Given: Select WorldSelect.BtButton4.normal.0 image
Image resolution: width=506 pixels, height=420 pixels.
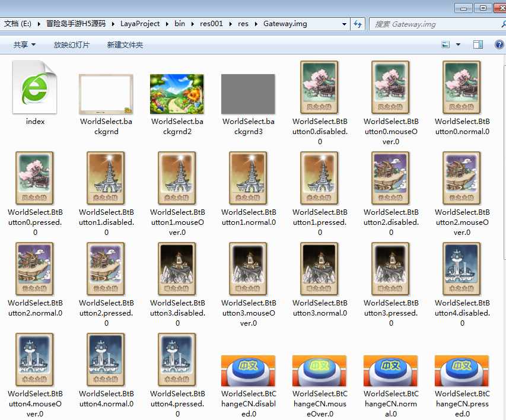Looking at the screenshot, I should [106, 360].
